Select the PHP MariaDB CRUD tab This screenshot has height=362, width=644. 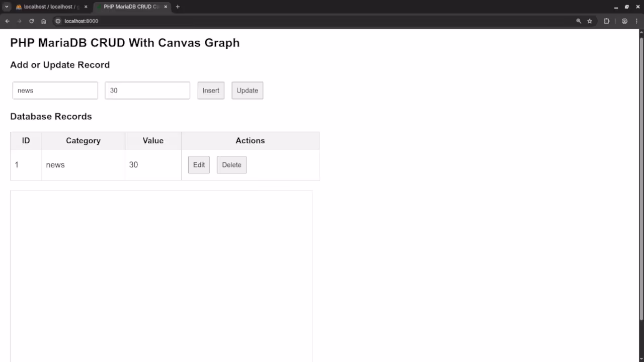(x=130, y=7)
